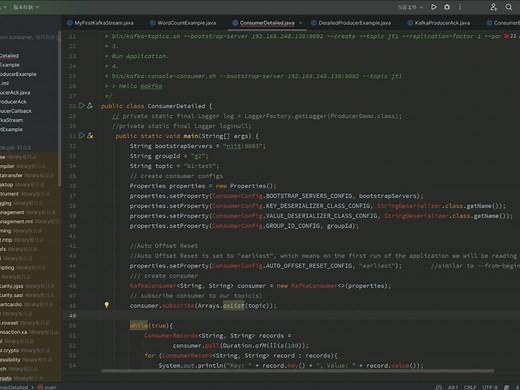Screen dimensions: 520x390
Task: Select the Detailed class in project tree
Action: (9, 56)
